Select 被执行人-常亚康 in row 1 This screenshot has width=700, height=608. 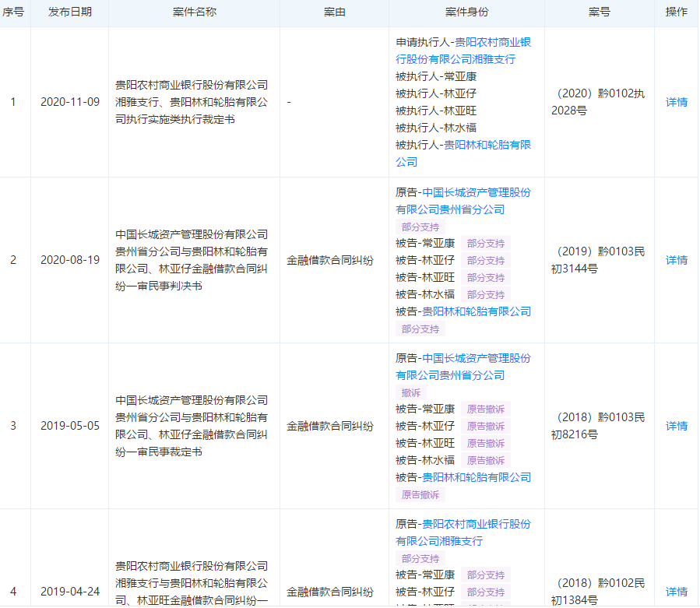click(436, 77)
